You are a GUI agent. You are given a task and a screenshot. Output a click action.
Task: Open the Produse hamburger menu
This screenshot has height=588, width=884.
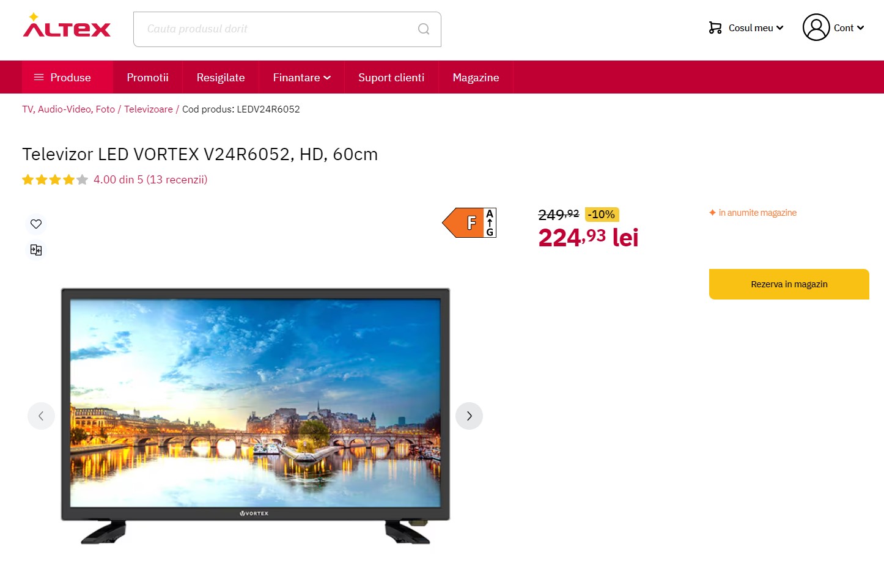pos(62,78)
